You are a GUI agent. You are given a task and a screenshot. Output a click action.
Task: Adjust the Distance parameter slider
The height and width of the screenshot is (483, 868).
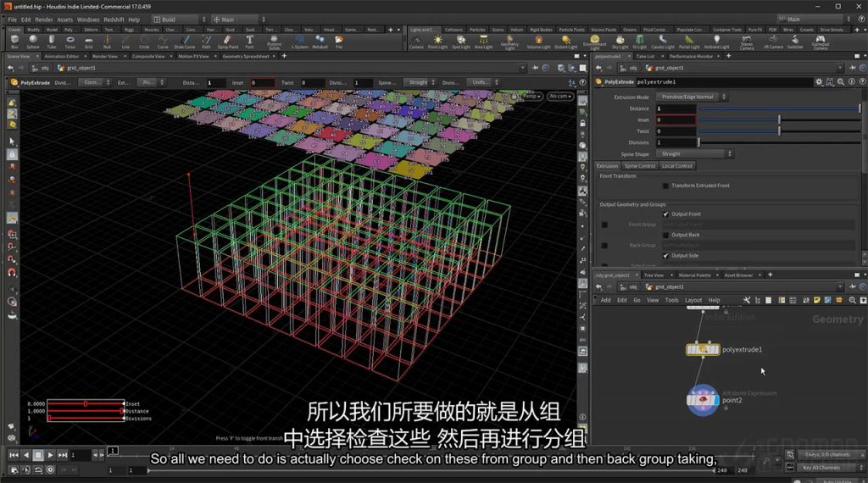tap(780, 109)
